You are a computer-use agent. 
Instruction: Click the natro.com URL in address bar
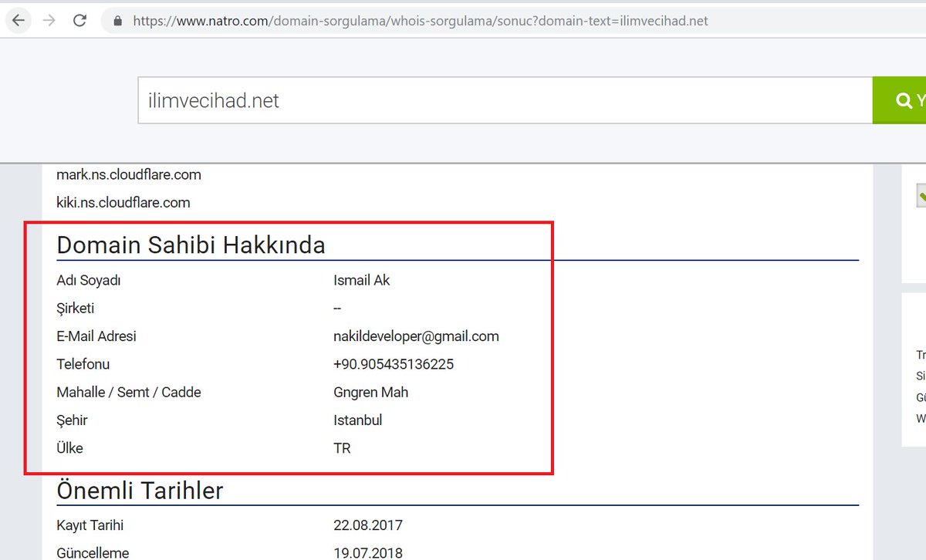pos(421,21)
